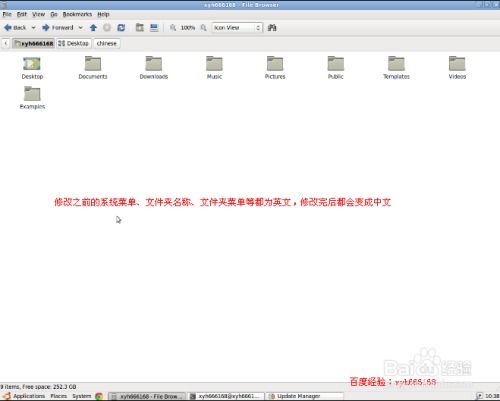Open the Applications panel menu
The width and height of the screenshot is (500, 401).
tap(25, 396)
